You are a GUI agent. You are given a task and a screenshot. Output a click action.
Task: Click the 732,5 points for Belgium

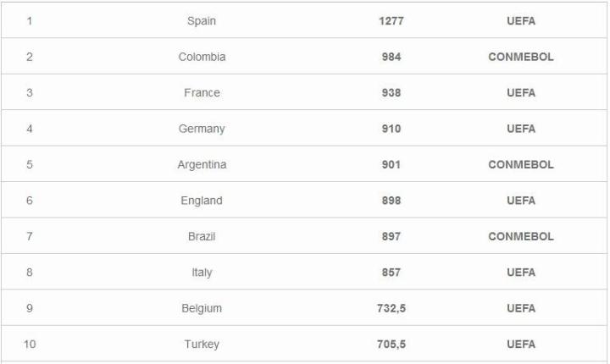[391, 308]
